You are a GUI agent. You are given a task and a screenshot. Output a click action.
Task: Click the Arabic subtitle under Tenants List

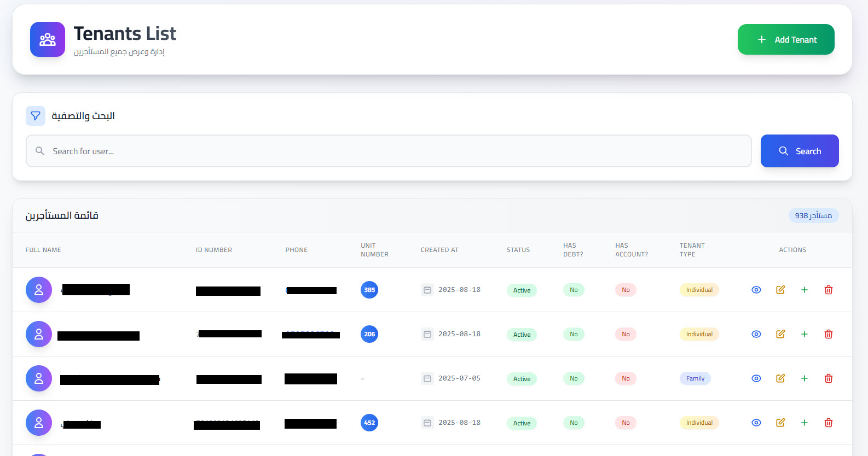119,52
